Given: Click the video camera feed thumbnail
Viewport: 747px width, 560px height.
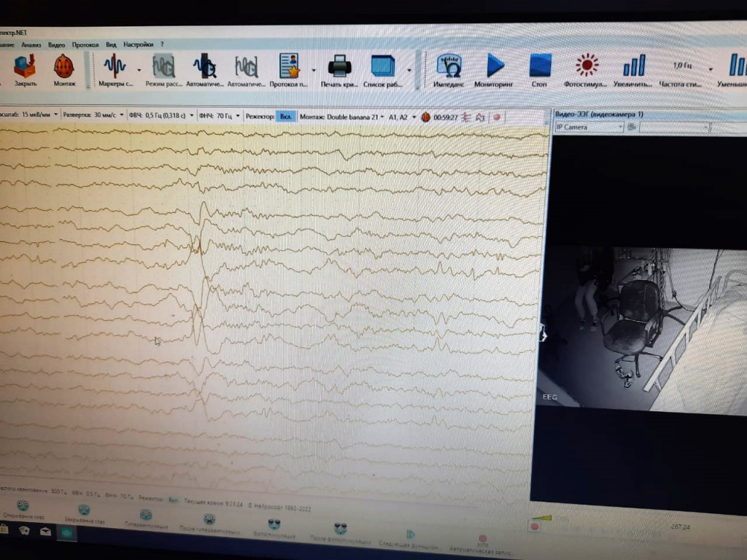Looking at the screenshot, I should tap(643, 329).
